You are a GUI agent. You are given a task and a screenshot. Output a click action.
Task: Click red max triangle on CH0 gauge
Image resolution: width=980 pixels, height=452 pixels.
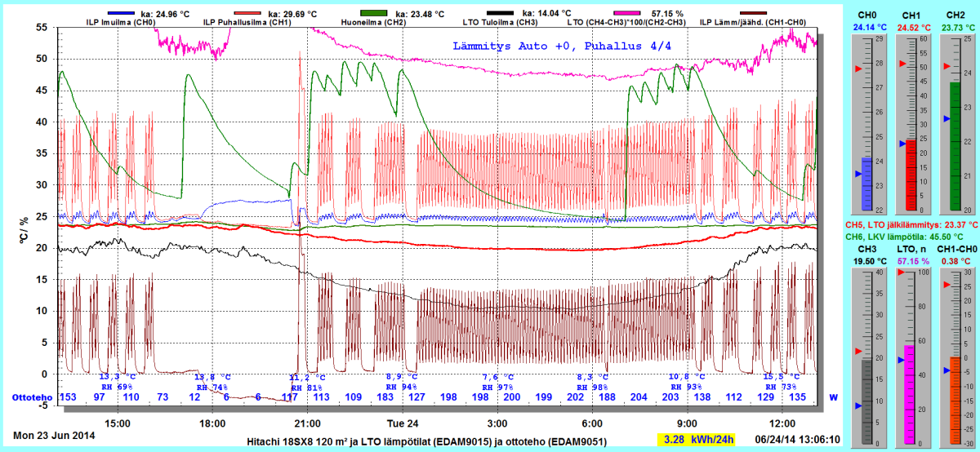(857, 70)
